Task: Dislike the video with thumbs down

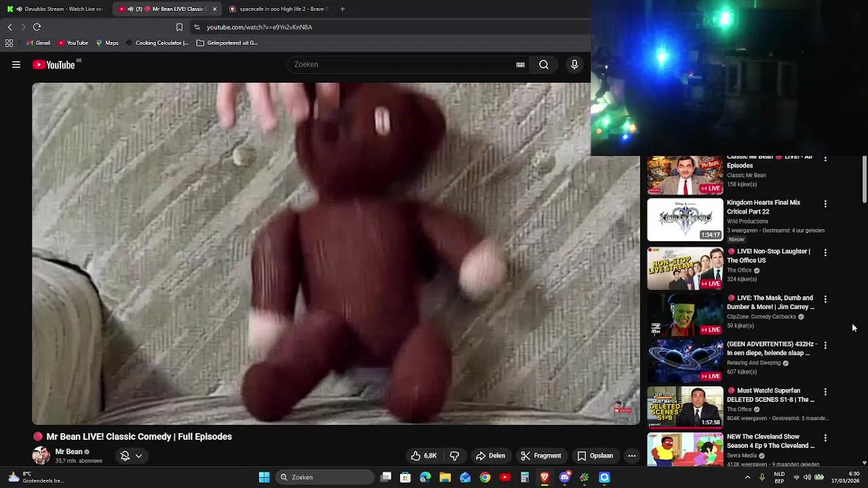Action: (x=454, y=455)
